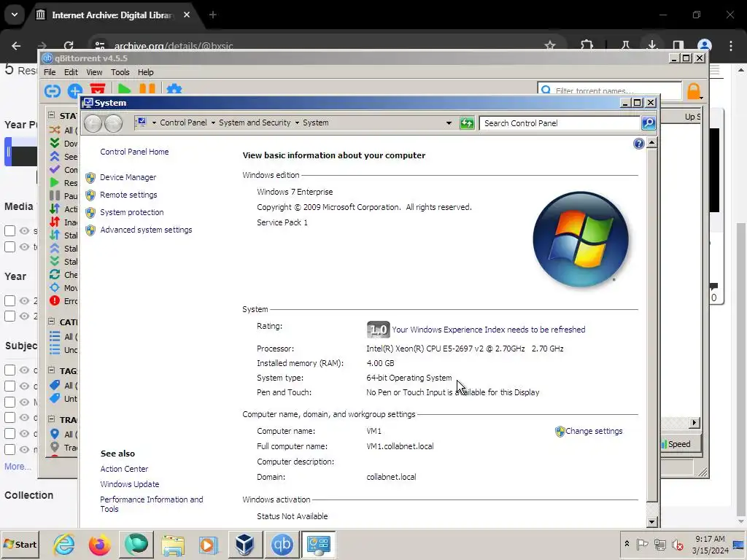
Task: Open Remote settings link
Action: click(x=128, y=195)
